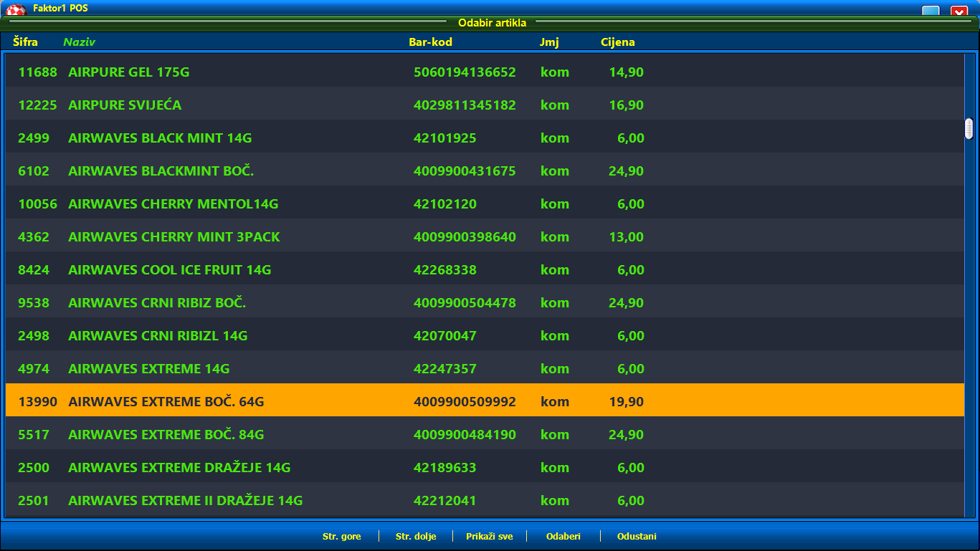Viewport: 980px width, 551px height.
Task: Sort list by Šifra column header
Action: [25, 42]
